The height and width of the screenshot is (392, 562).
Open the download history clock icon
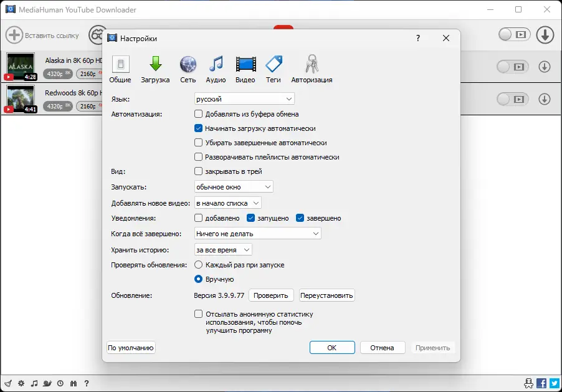(60, 383)
